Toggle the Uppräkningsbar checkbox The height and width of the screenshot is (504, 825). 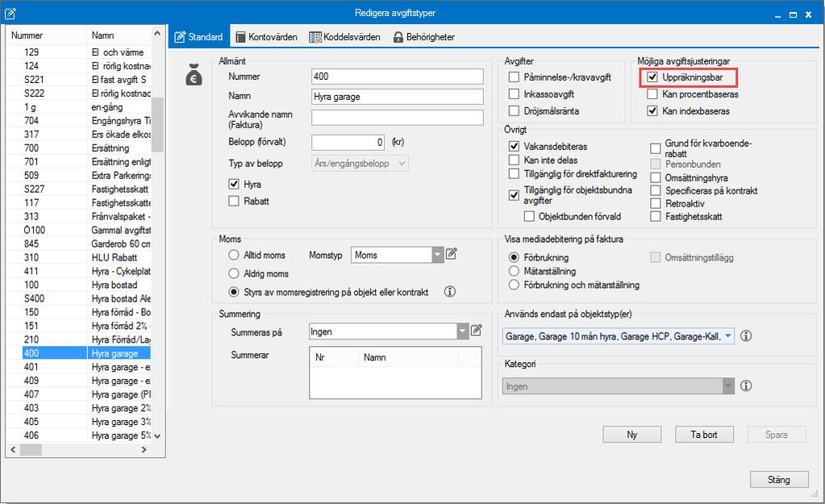pos(652,77)
